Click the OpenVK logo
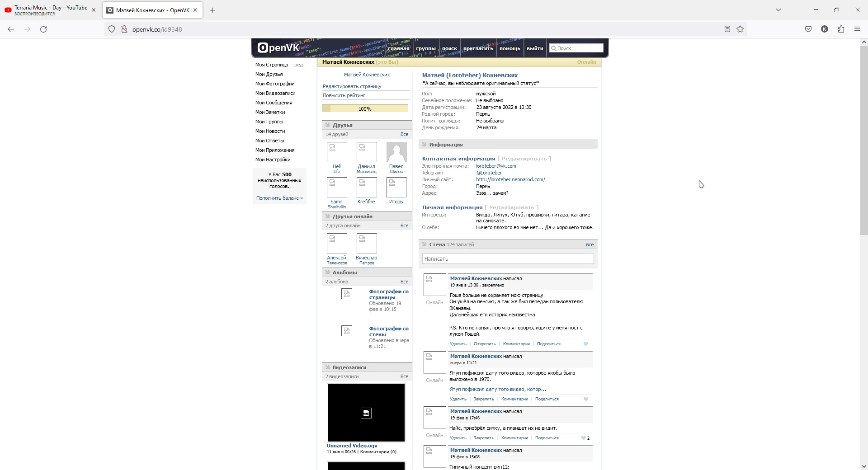Image resolution: width=868 pixels, height=470 pixels. pos(278,47)
